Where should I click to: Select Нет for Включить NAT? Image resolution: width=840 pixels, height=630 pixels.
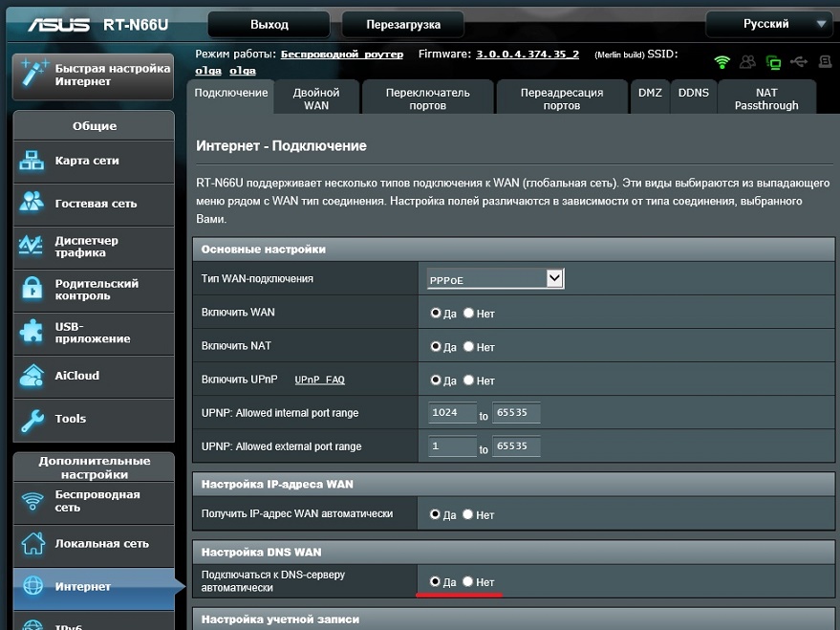(x=468, y=347)
